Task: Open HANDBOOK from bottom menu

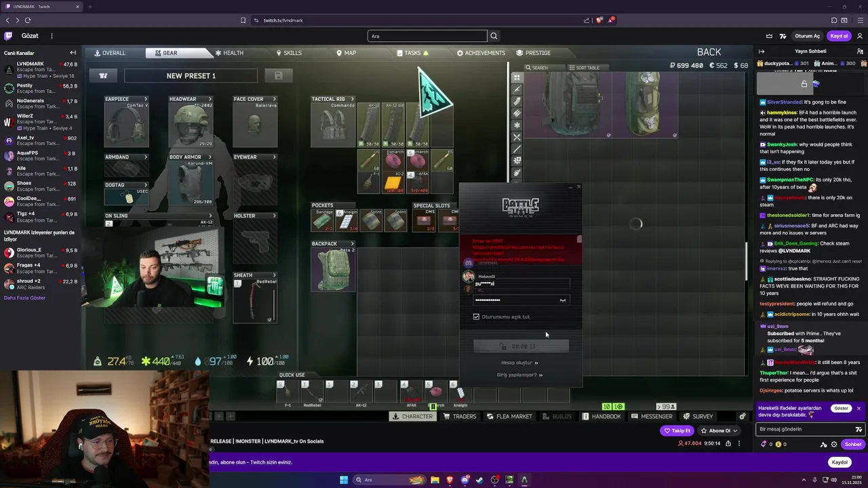Action: pos(601,416)
